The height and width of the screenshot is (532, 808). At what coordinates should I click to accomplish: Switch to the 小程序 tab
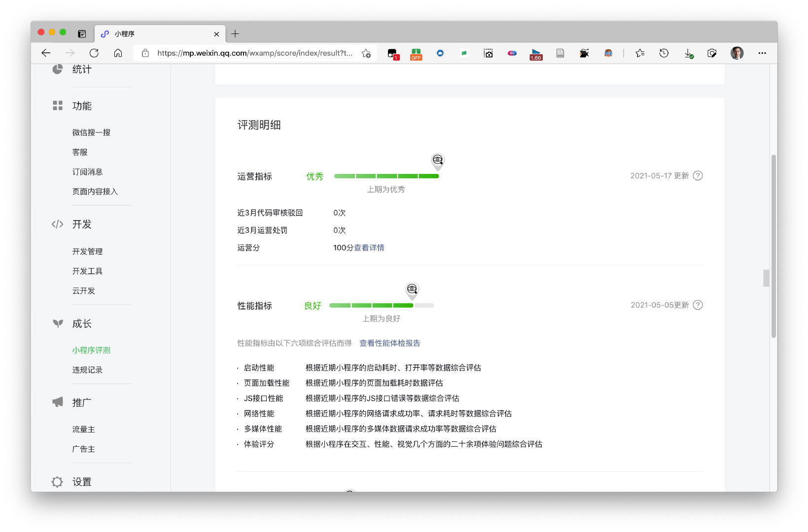[160, 33]
